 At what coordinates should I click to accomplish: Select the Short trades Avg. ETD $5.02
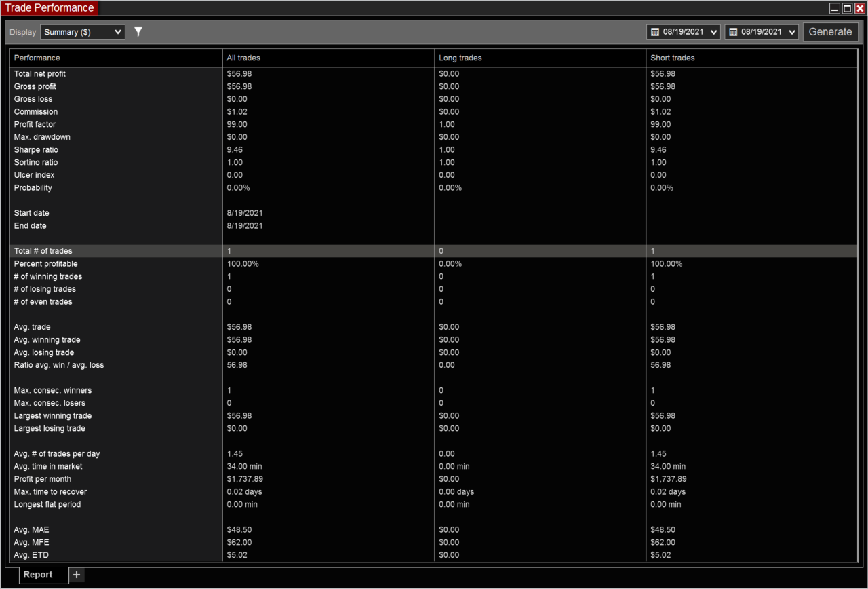click(x=660, y=555)
